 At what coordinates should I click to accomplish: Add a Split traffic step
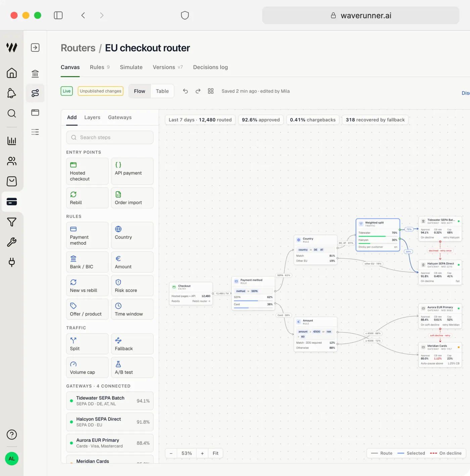87,344
